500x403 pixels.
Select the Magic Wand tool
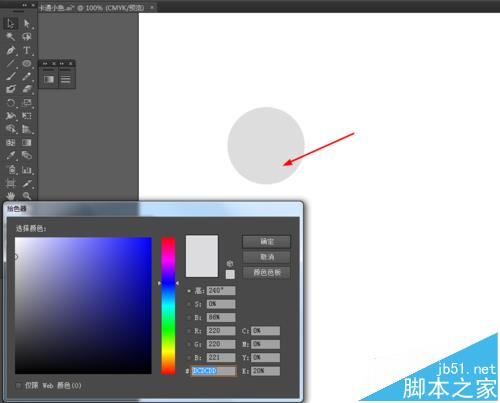10,37
